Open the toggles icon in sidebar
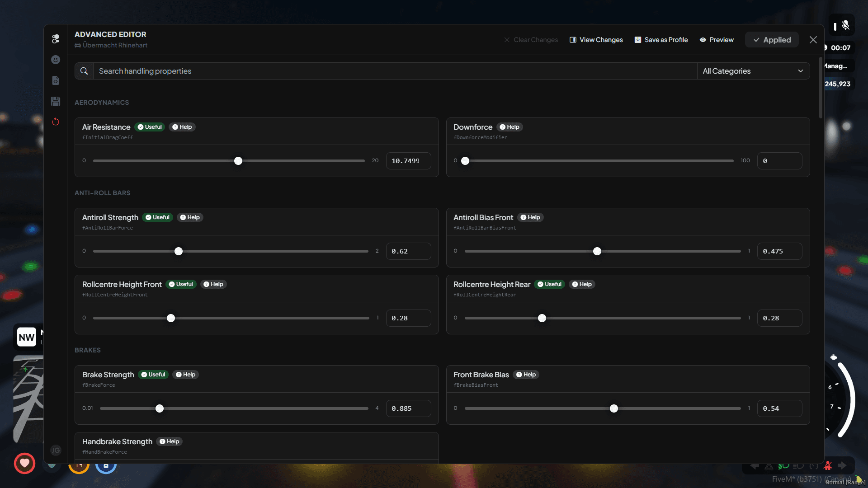The height and width of the screenshot is (488, 868). click(56, 39)
